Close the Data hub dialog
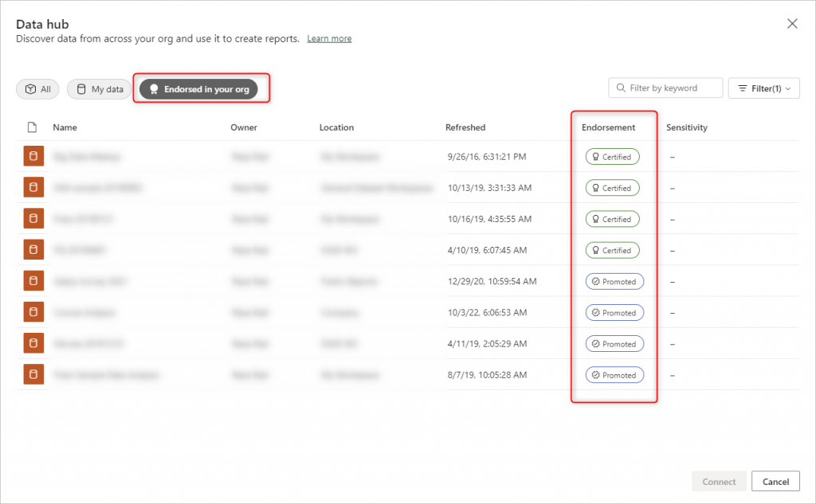 tap(792, 24)
